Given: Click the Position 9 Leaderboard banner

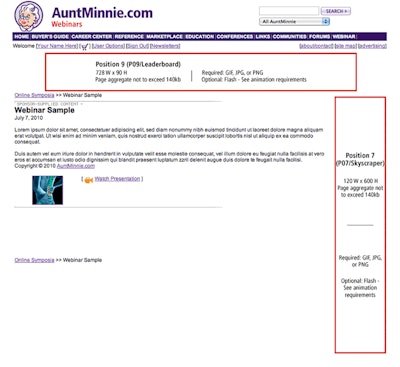Looking at the screenshot, I should (x=201, y=72).
